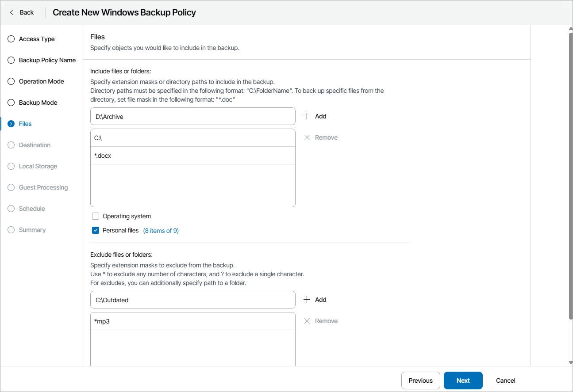Click the vertical scrollbar on the right

[x=570, y=177]
